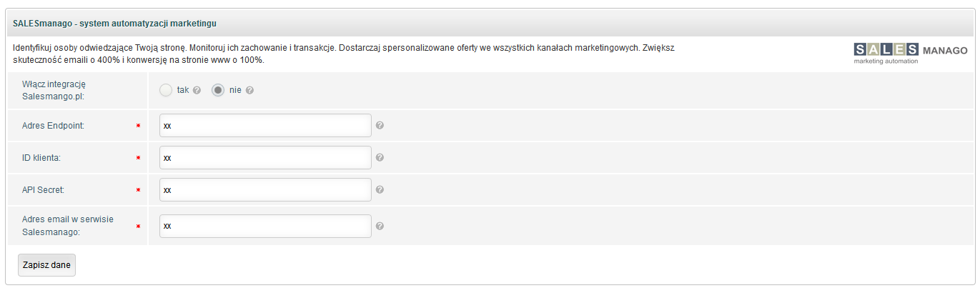Select the "nie" radio button

click(218, 90)
